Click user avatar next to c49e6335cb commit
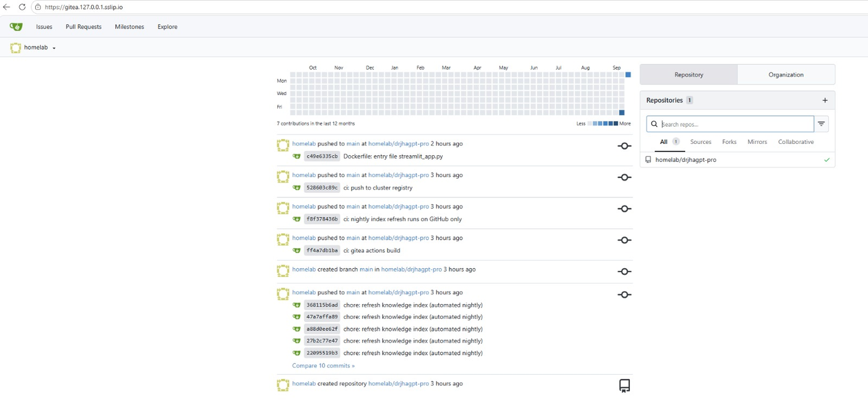This screenshot has height=417, width=868. [297, 156]
